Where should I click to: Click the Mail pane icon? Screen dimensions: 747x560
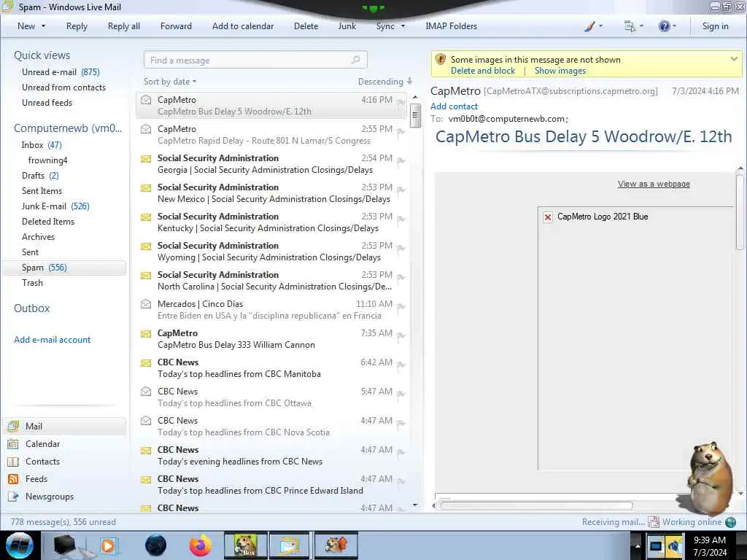pyautogui.click(x=13, y=426)
